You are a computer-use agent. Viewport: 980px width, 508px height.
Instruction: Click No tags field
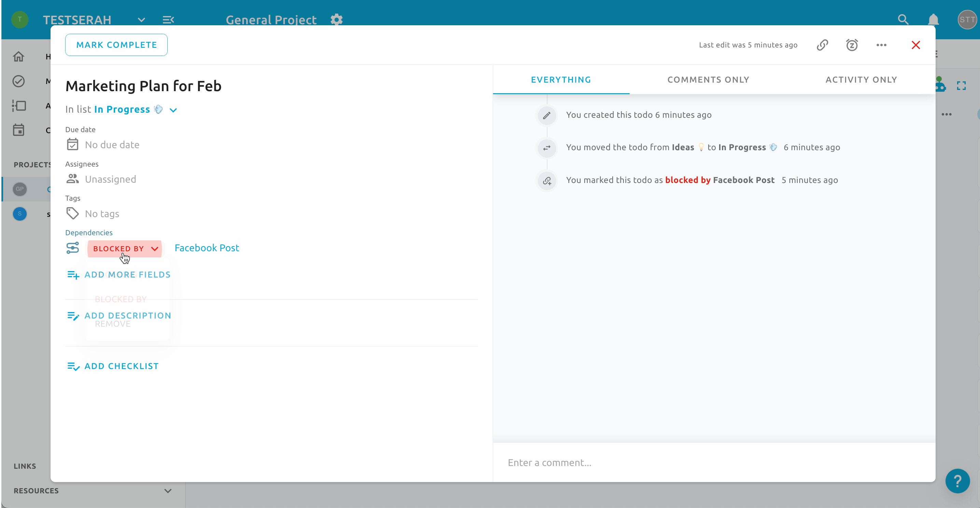click(x=102, y=214)
